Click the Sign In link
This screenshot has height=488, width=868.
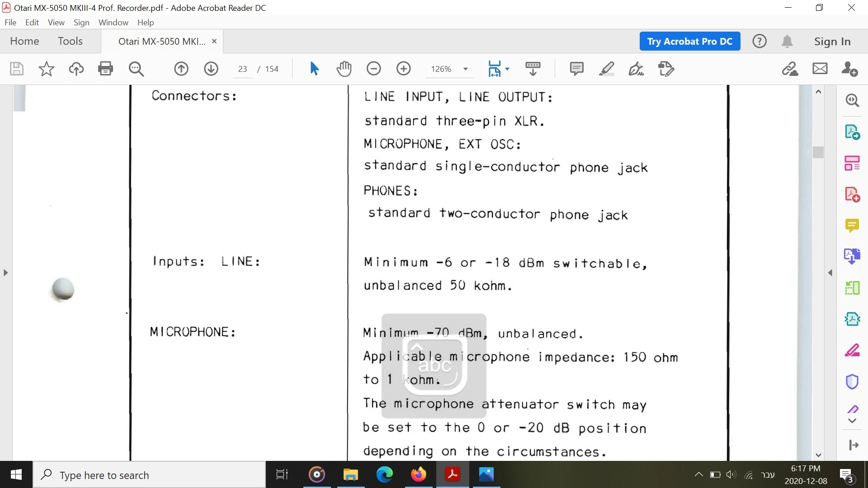(x=832, y=41)
